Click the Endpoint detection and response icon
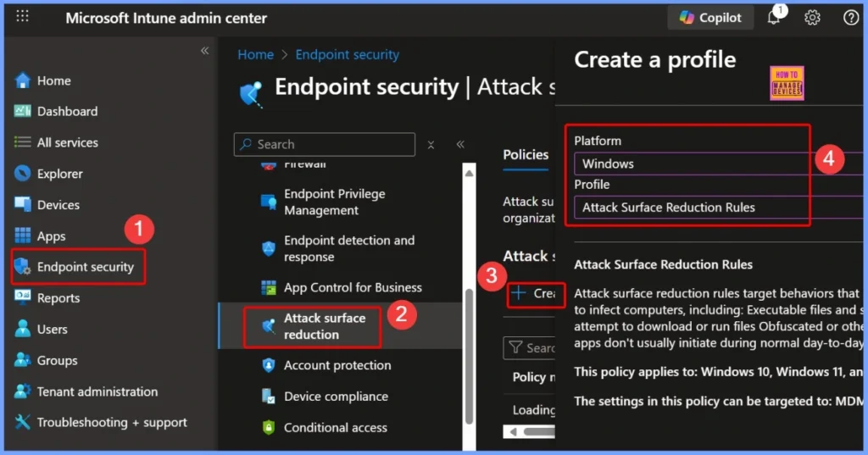Viewport: 868px width, 455px height. pos(269,248)
